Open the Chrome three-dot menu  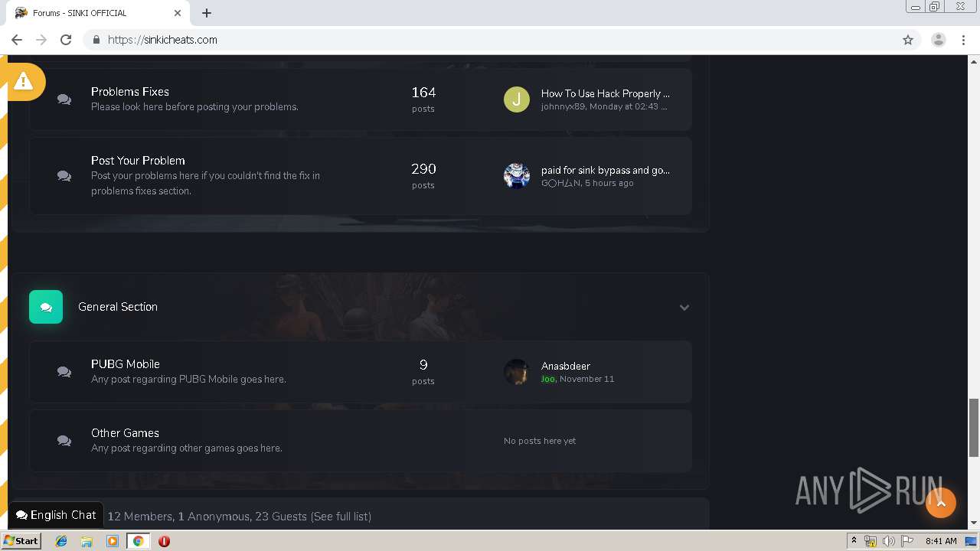coord(964,40)
